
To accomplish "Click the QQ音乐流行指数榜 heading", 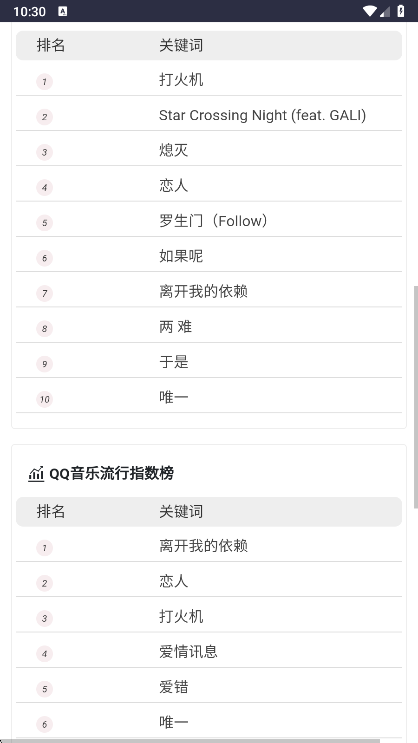I will (x=111, y=473).
